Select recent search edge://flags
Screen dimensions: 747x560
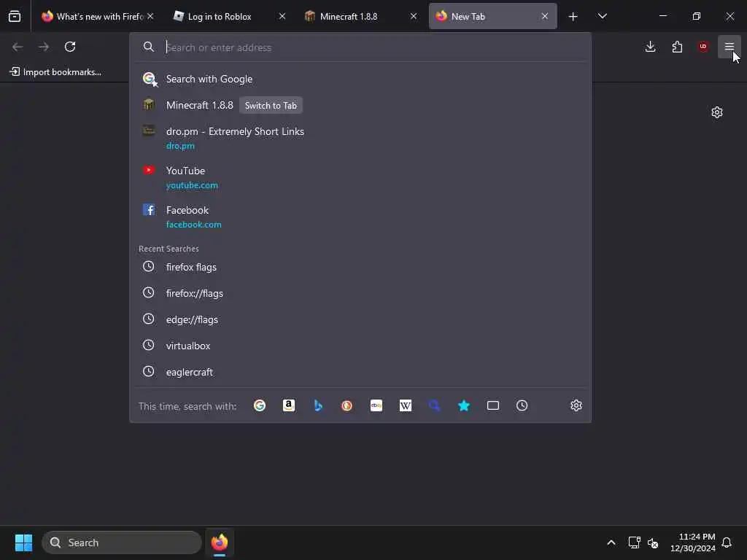(x=360, y=319)
